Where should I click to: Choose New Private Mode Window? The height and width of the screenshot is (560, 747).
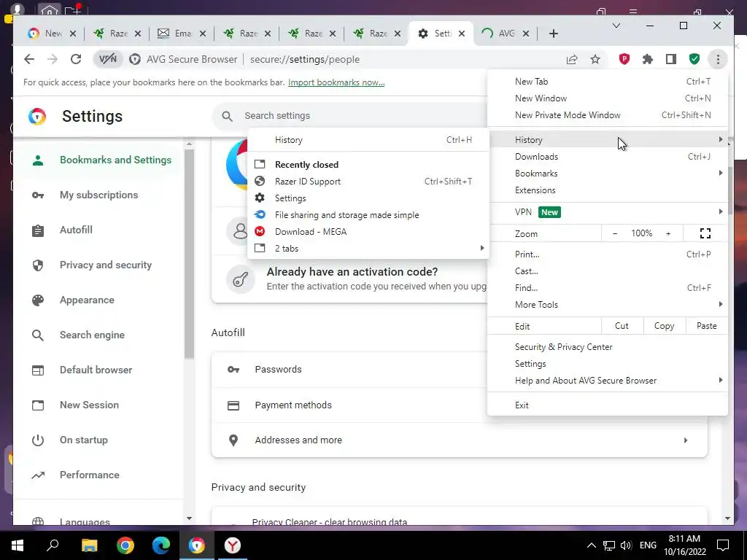coord(608,114)
